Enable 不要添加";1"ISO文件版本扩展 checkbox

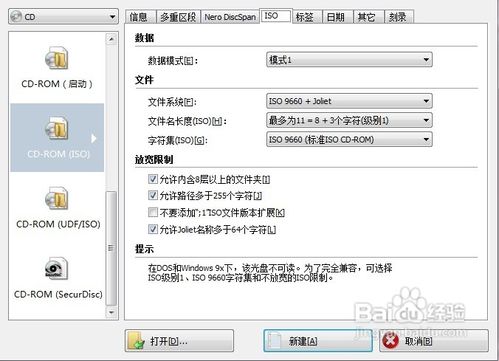click(x=153, y=212)
